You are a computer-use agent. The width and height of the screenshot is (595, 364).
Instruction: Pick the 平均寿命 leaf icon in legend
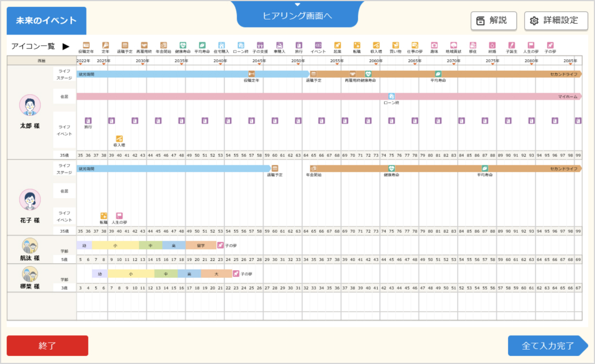[202, 45]
